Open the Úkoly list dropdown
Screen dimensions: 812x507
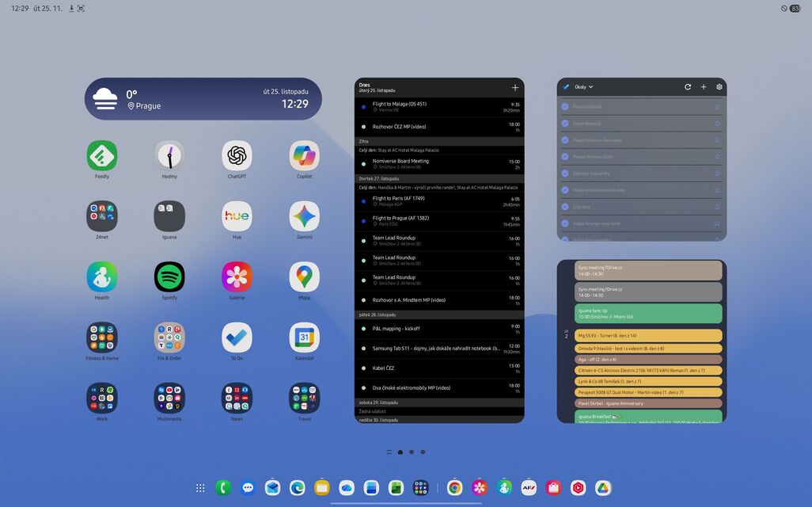point(582,86)
